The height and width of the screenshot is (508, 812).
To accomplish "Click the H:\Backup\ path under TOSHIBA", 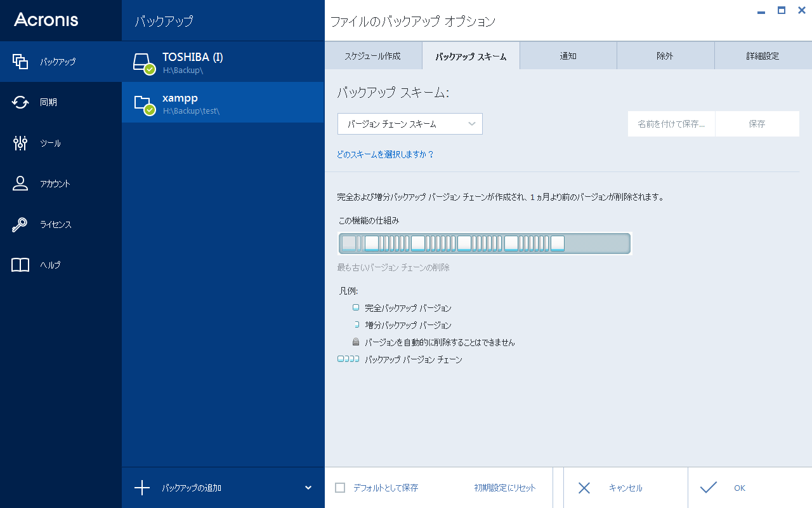I will (183, 70).
